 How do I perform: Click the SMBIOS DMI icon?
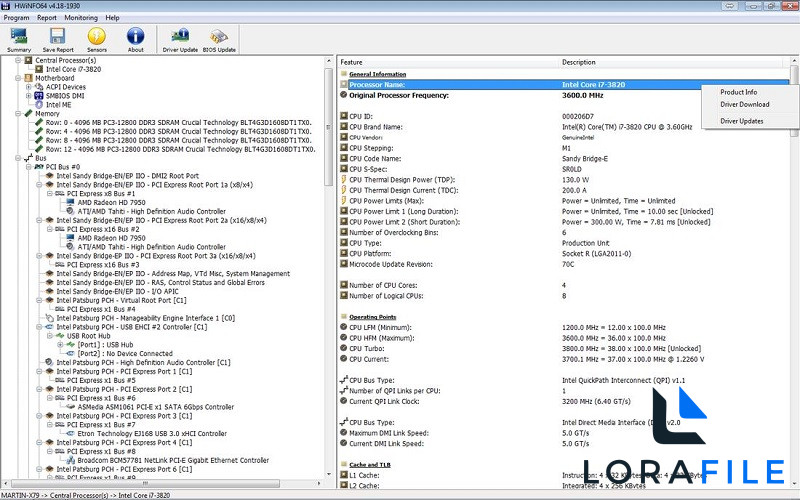(x=39, y=95)
